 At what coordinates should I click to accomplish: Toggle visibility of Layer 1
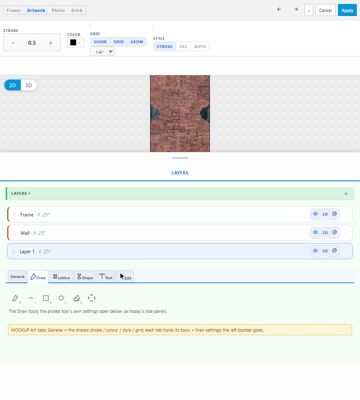315,251
